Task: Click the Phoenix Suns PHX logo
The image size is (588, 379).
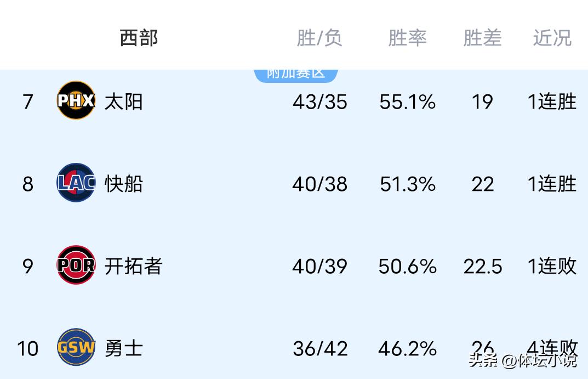Action: pos(76,101)
